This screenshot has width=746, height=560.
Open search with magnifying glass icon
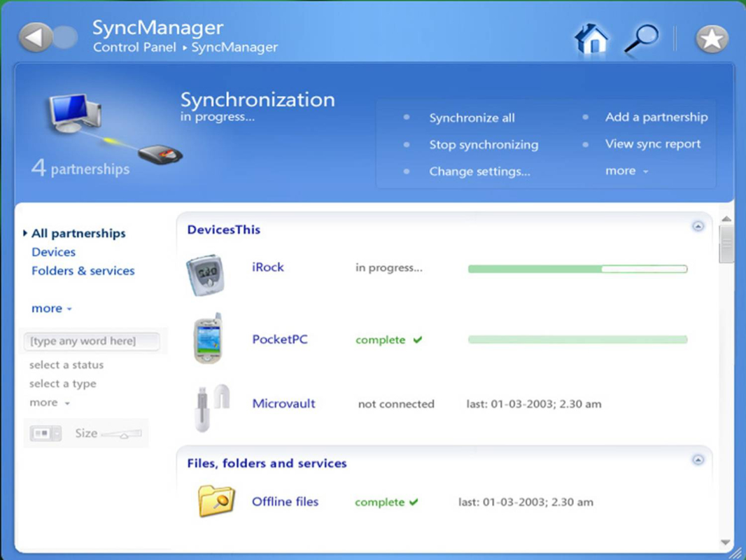[640, 38]
